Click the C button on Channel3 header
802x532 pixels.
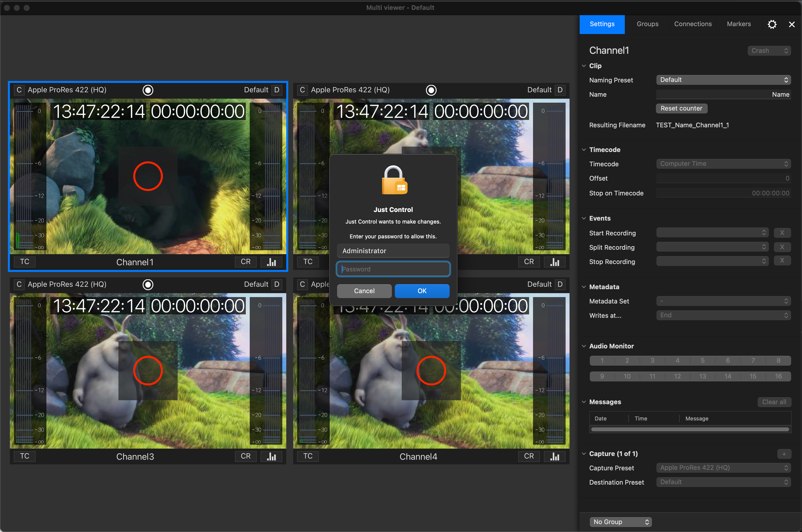coord(19,284)
